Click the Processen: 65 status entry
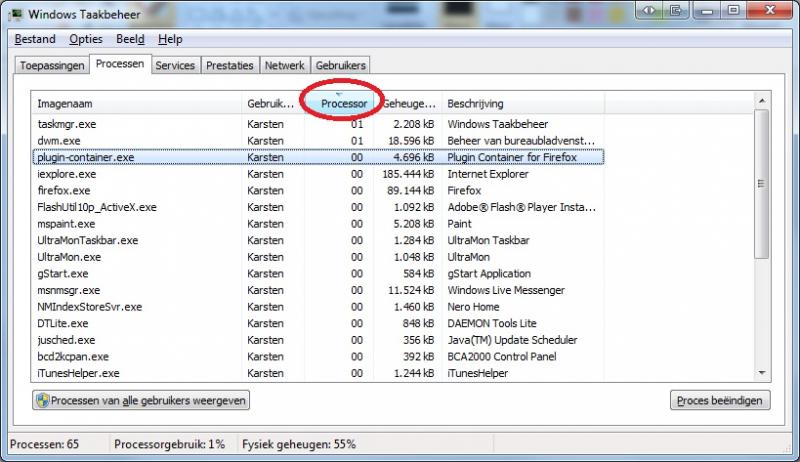Screen dimensions: 800x462 tap(44, 444)
